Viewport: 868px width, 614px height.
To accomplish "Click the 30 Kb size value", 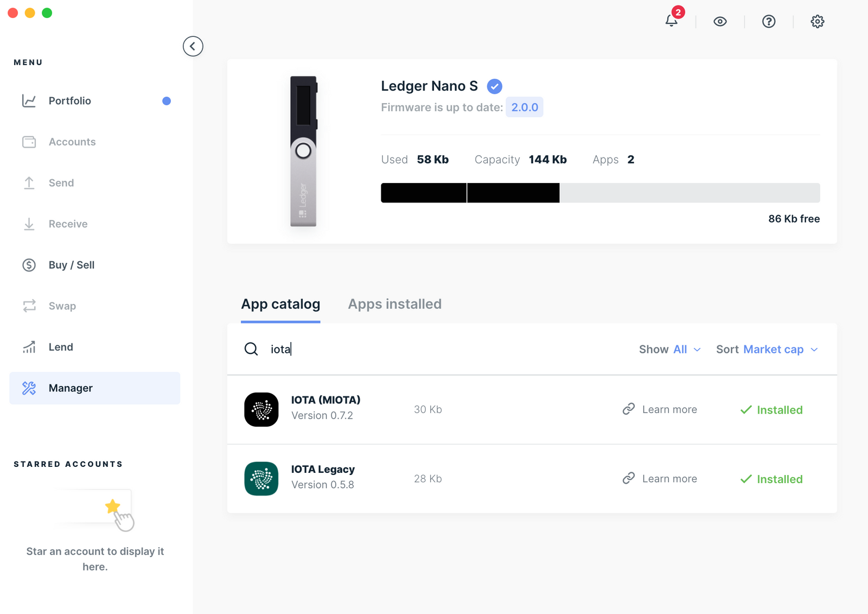I will click(428, 409).
